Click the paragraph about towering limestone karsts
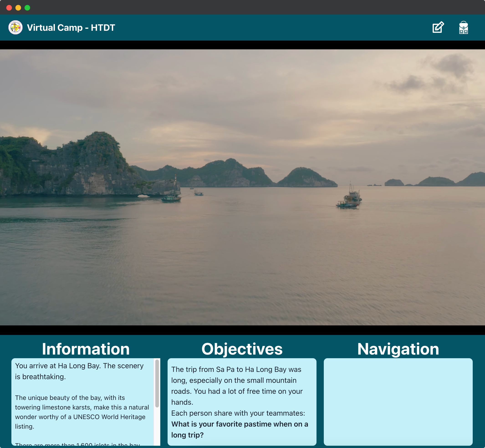 82,412
